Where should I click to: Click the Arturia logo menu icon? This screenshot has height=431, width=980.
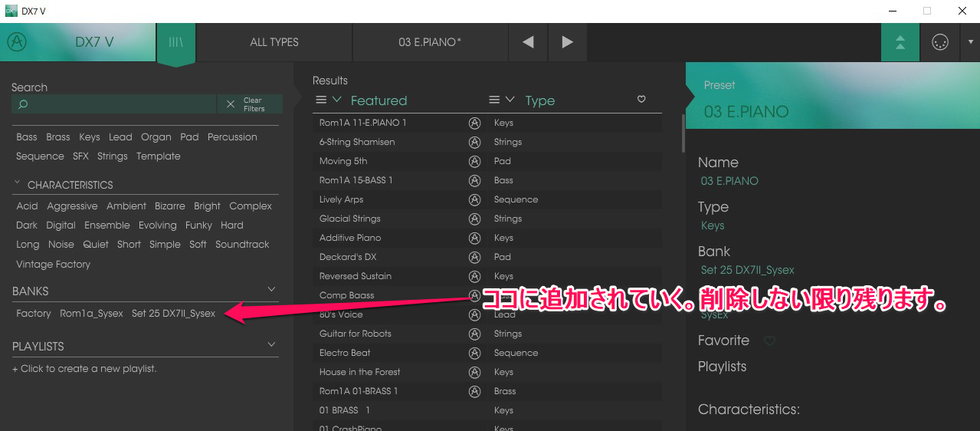click(x=18, y=42)
